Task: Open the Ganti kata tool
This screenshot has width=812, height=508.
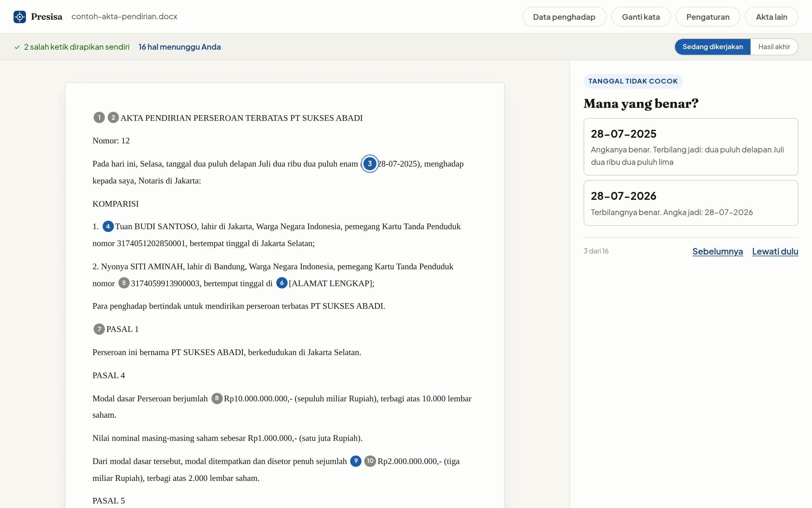Action: coord(641,17)
